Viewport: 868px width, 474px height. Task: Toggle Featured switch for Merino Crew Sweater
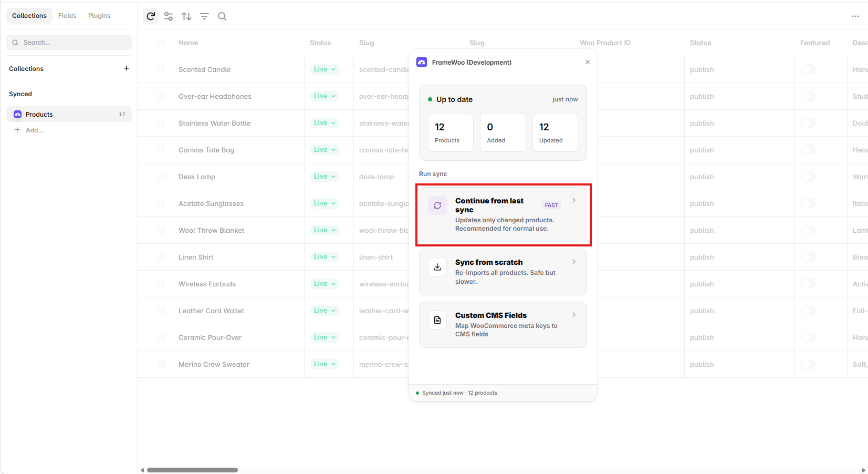[808, 364]
